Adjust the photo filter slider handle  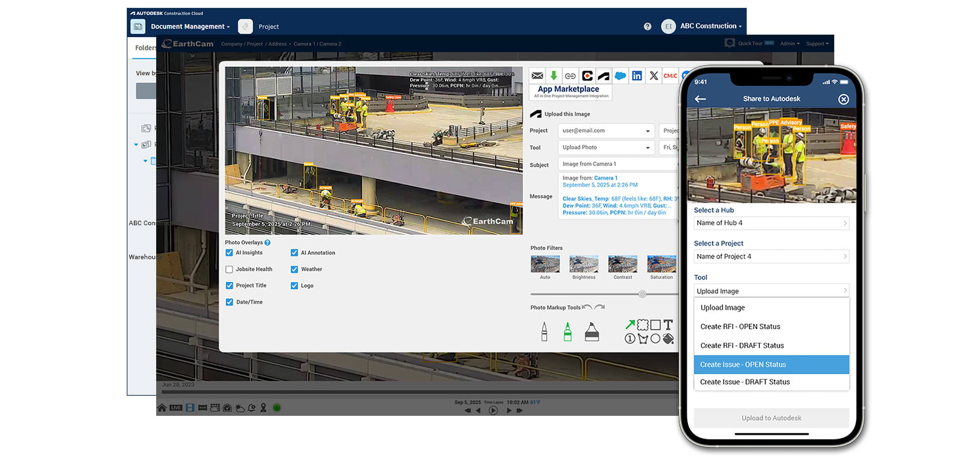pos(642,294)
